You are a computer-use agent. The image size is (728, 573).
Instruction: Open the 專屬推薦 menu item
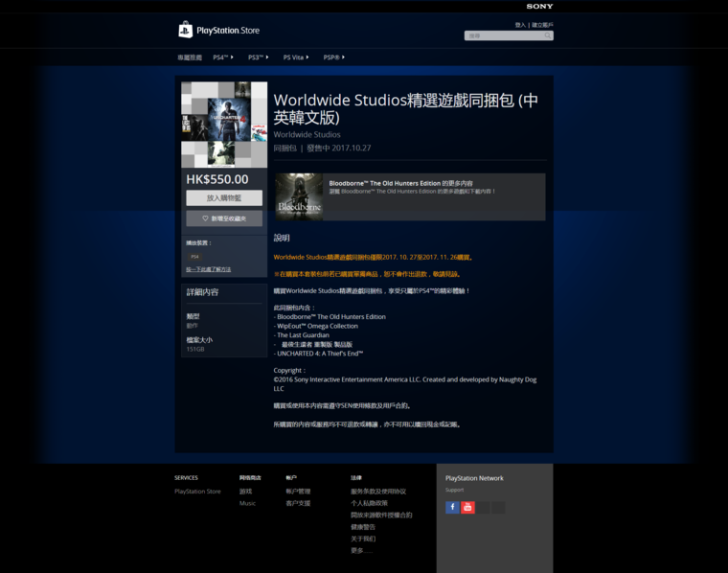point(190,57)
